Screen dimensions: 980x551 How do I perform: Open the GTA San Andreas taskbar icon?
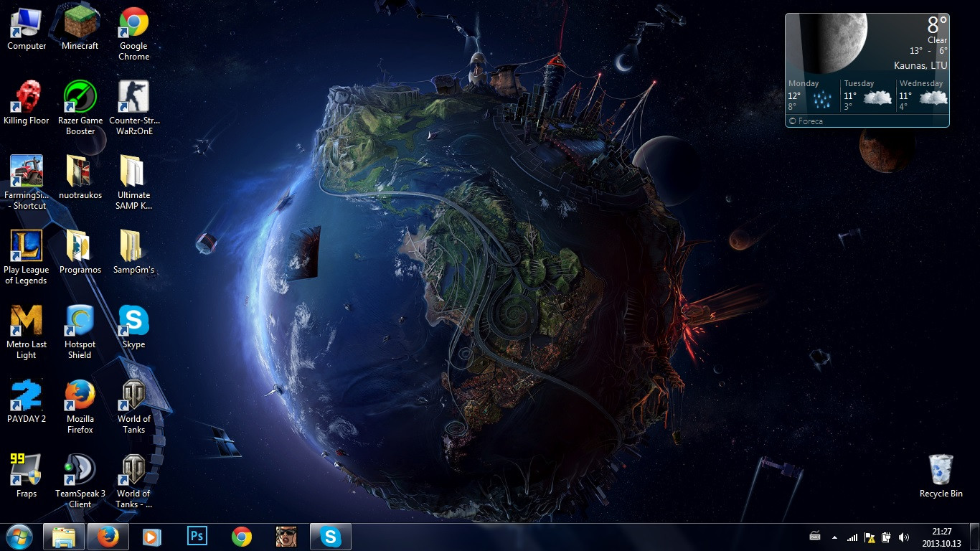[286, 537]
